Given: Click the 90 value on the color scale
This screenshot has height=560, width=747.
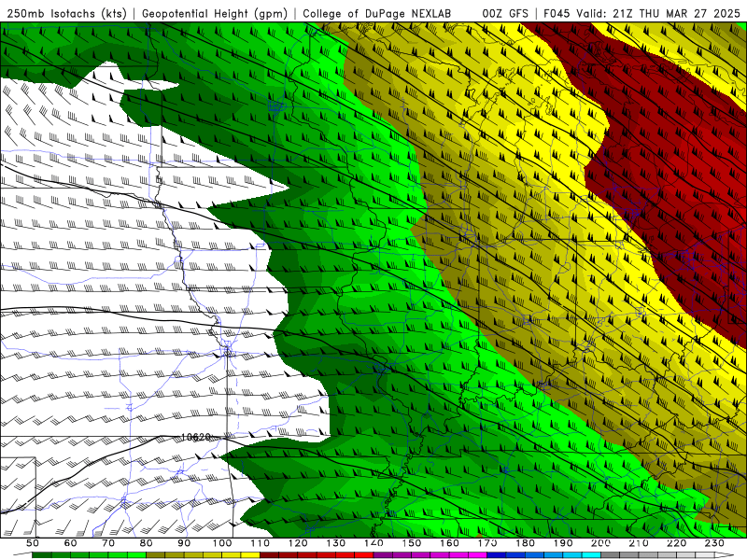Looking at the screenshot, I should [x=184, y=543].
